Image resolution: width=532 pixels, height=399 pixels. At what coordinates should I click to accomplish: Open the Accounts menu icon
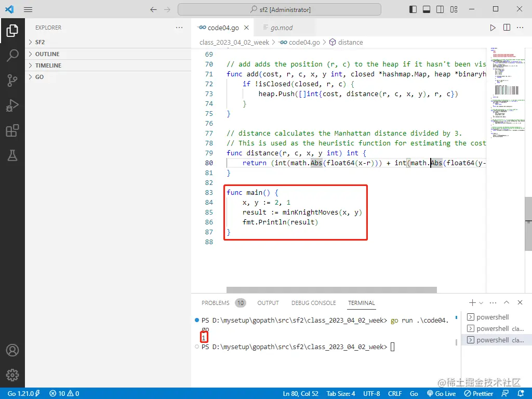pyautogui.click(x=12, y=350)
